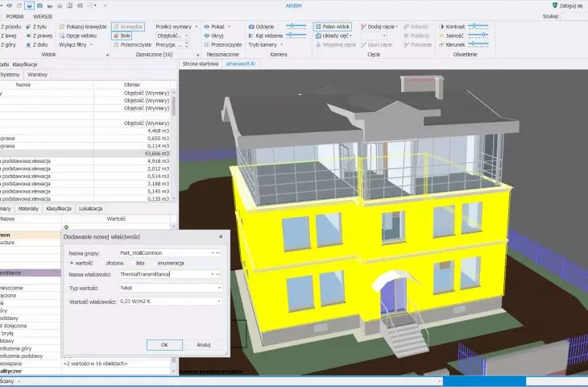Image resolution: width=588 pixels, height=387 pixels.
Task: Select the 'Z tyłu' back view
Action: (x=36, y=27)
